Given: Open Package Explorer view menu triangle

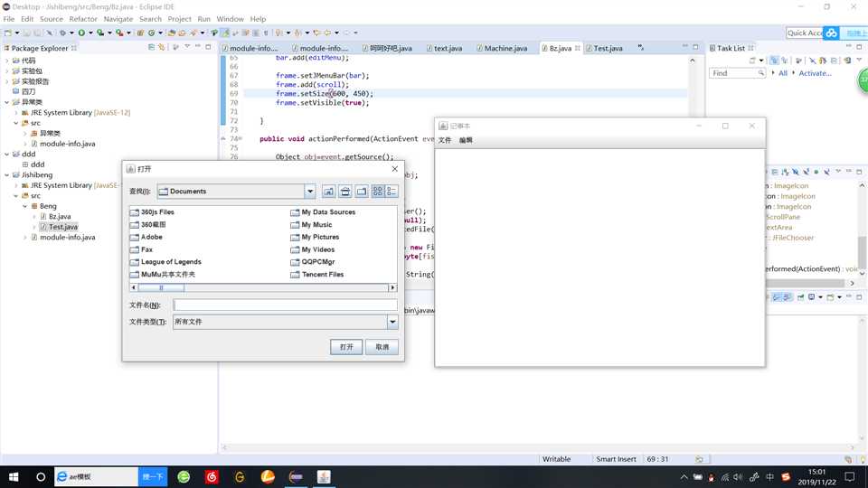Looking at the screenshot, I should [x=187, y=47].
